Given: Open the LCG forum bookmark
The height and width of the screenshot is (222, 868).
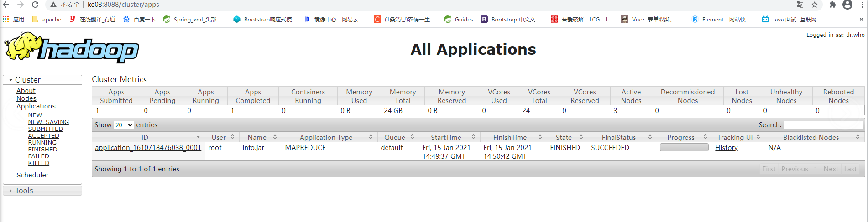Looking at the screenshot, I should 582,19.
